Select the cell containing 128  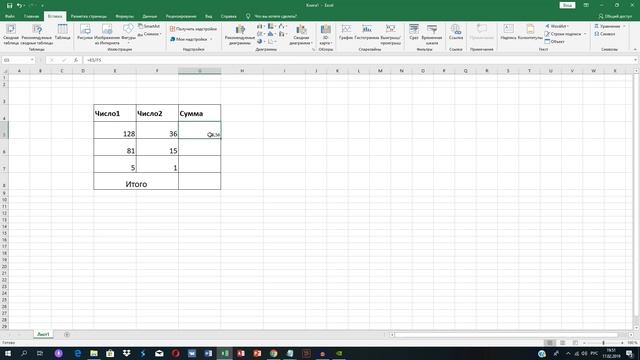[115, 130]
